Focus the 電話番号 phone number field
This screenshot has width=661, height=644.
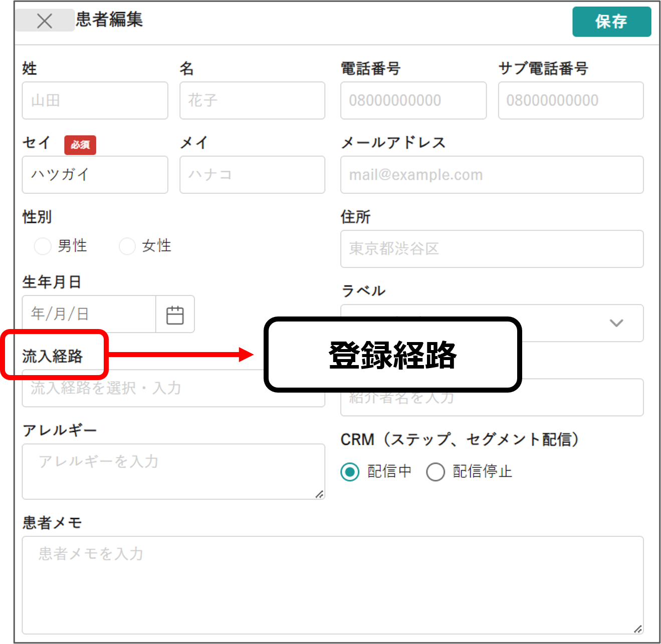point(413,101)
